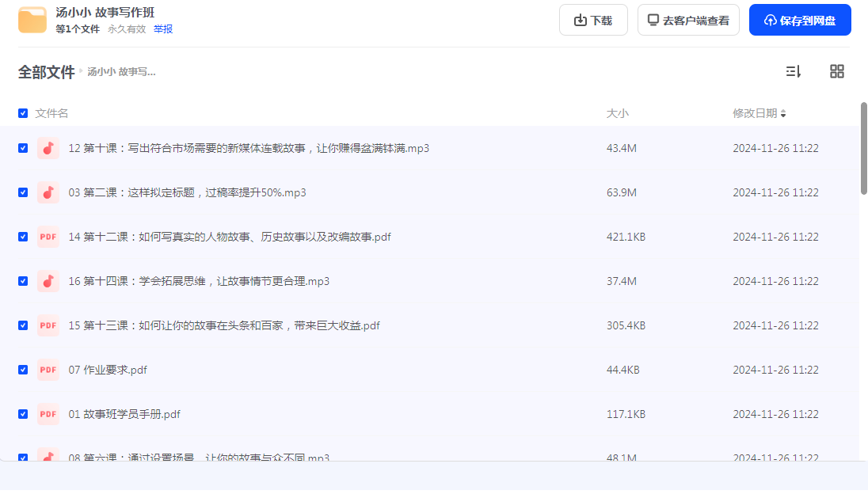This screenshot has height=494, width=868.
Task: Click music icon of lesson 12 mp3
Action: click(x=48, y=148)
